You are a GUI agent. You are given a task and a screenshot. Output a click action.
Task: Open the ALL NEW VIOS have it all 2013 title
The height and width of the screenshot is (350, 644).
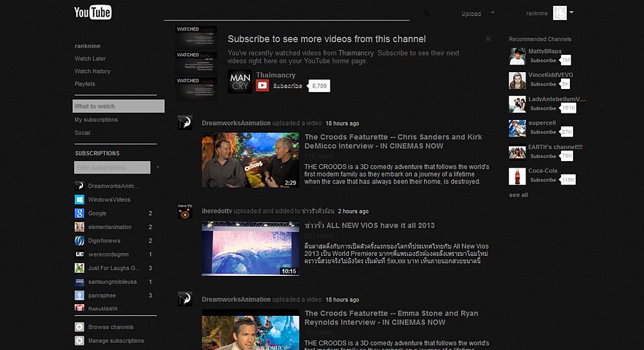click(x=369, y=226)
